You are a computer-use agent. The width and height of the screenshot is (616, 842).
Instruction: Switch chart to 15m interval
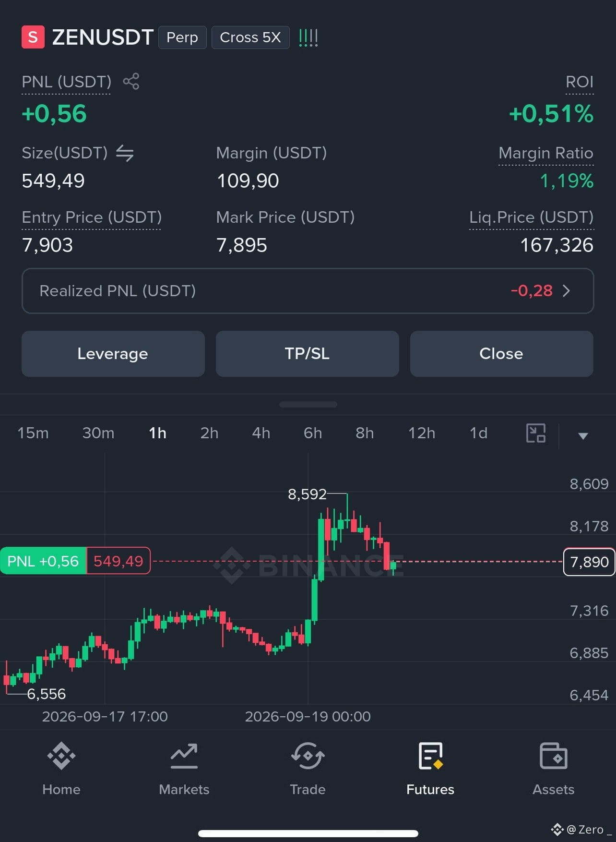tap(33, 433)
